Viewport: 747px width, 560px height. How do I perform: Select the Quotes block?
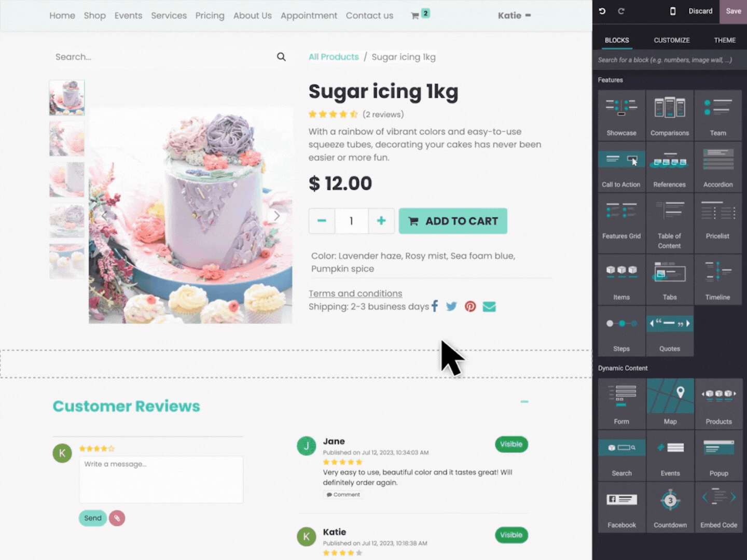click(670, 331)
